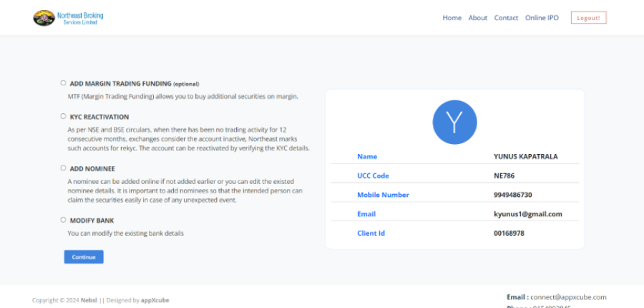
Task: Click the connect@appxcube.com email address
Action: pos(568,297)
